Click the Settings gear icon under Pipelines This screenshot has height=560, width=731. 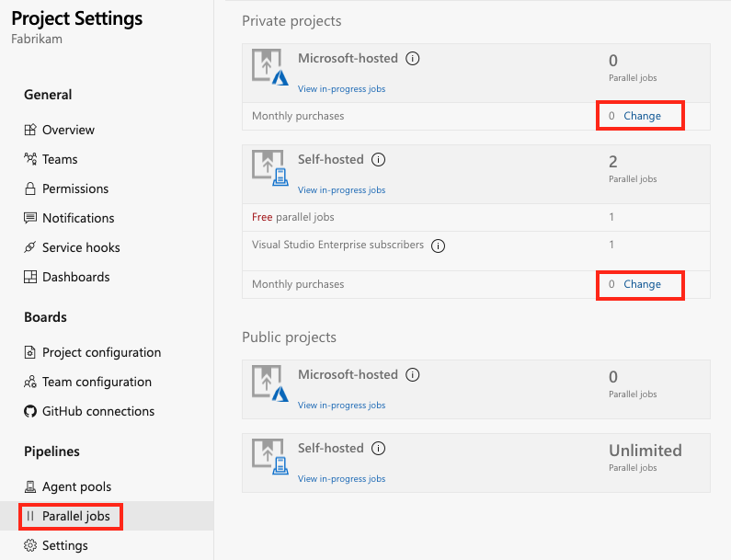click(x=30, y=545)
